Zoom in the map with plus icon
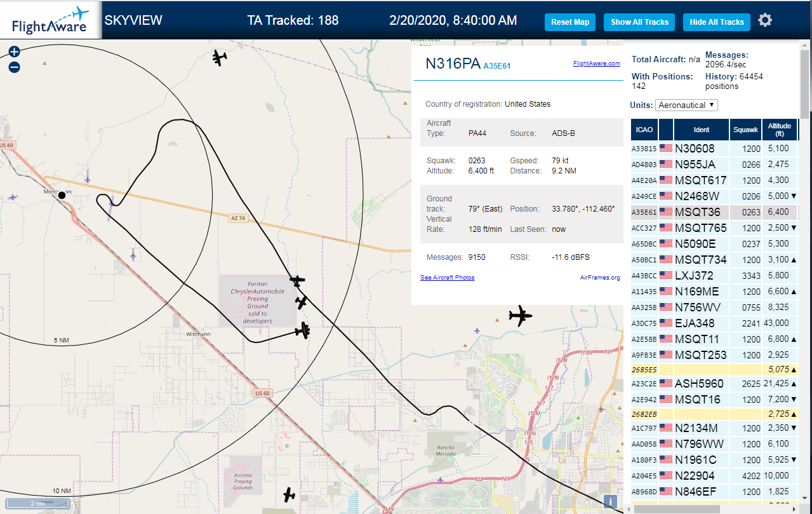The width and height of the screenshot is (812, 514). [x=14, y=52]
